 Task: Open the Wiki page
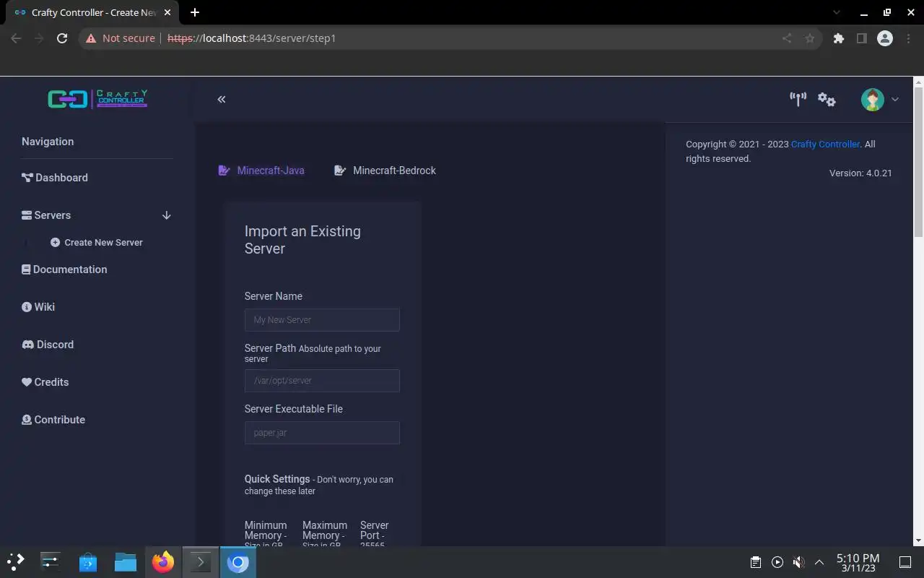pyautogui.click(x=38, y=307)
